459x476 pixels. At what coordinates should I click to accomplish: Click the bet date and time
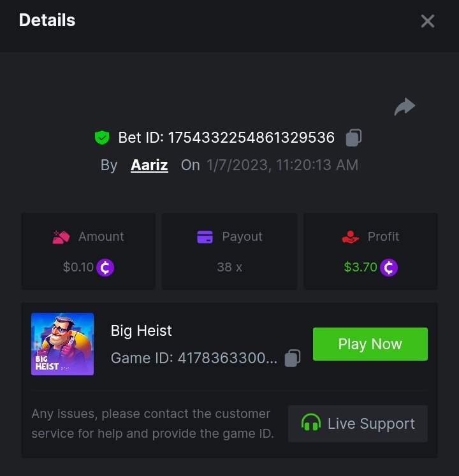282,165
